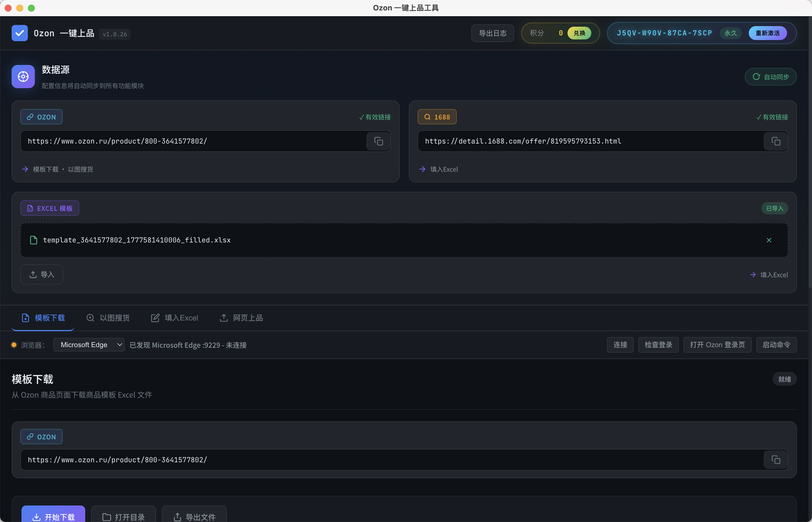The height and width of the screenshot is (522, 812).
Task: Click the browser status text 已发现 Microsoft Edge :9229
Action: pos(188,345)
